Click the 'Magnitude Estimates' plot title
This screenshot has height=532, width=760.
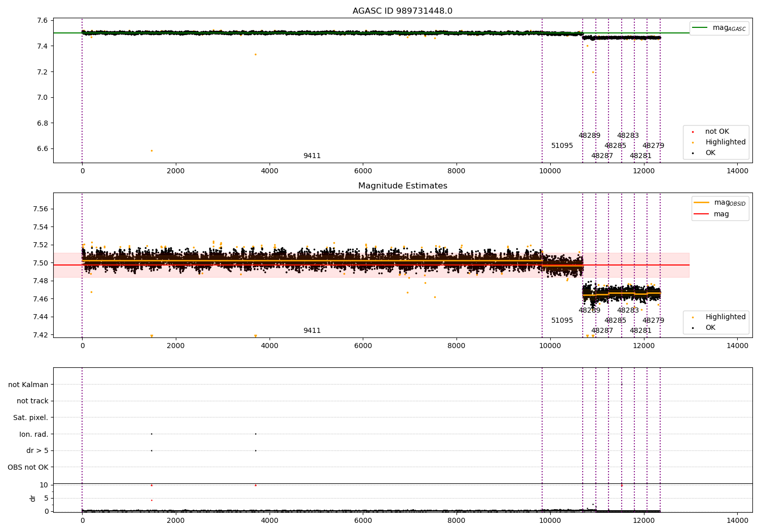pyautogui.click(x=402, y=186)
